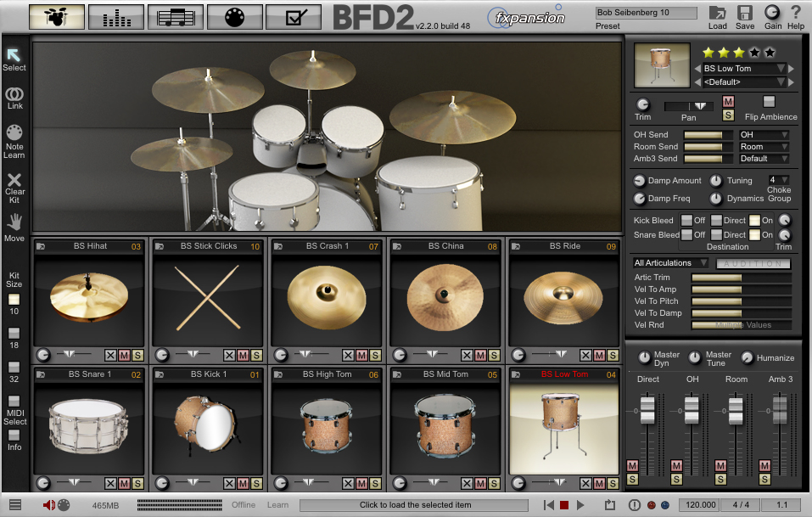
Task: Click the Load preset folder icon
Action: (x=717, y=13)
